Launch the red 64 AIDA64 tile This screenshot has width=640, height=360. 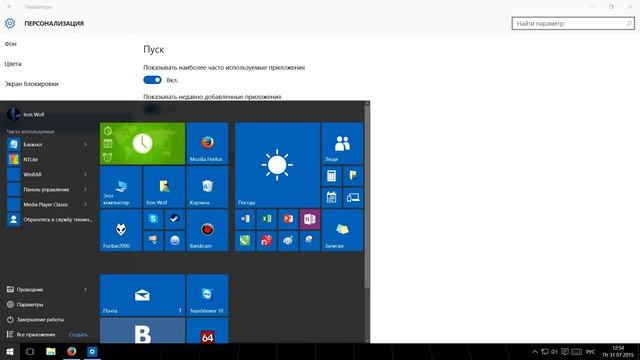[x=207, y=330]
